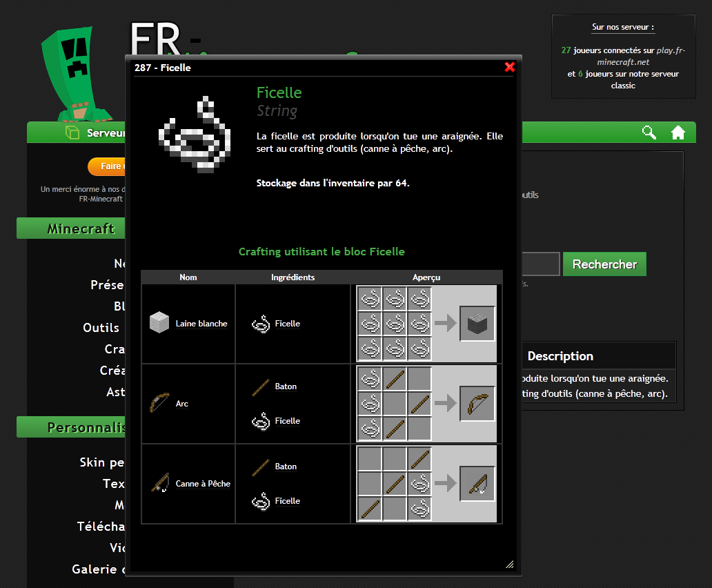The width and height of the screenshot is (712, 588).
Task: Click the top-left string slot in Laine blanche grid
Action: pos(370,298)
